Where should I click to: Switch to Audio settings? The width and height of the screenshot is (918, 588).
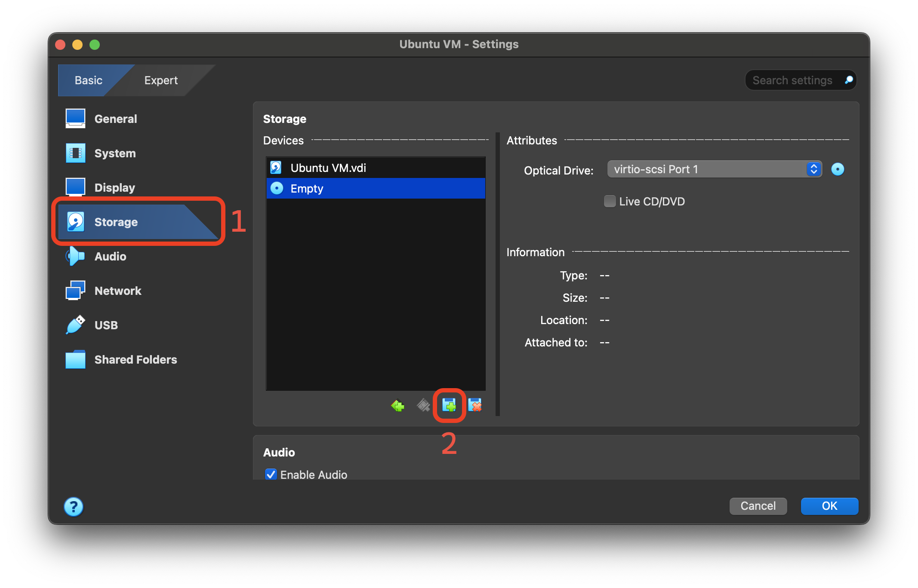pyautogui.click(x=111, y=256)
